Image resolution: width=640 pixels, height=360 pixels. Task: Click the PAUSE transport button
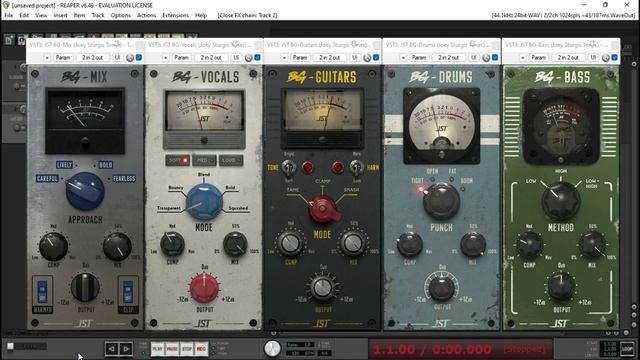point(172,349)
